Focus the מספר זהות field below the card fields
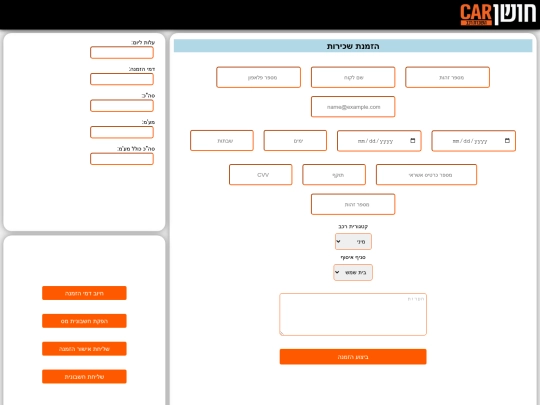Image resolution: width=540 pixels, height=405 pixels. (x=353, y=204)
